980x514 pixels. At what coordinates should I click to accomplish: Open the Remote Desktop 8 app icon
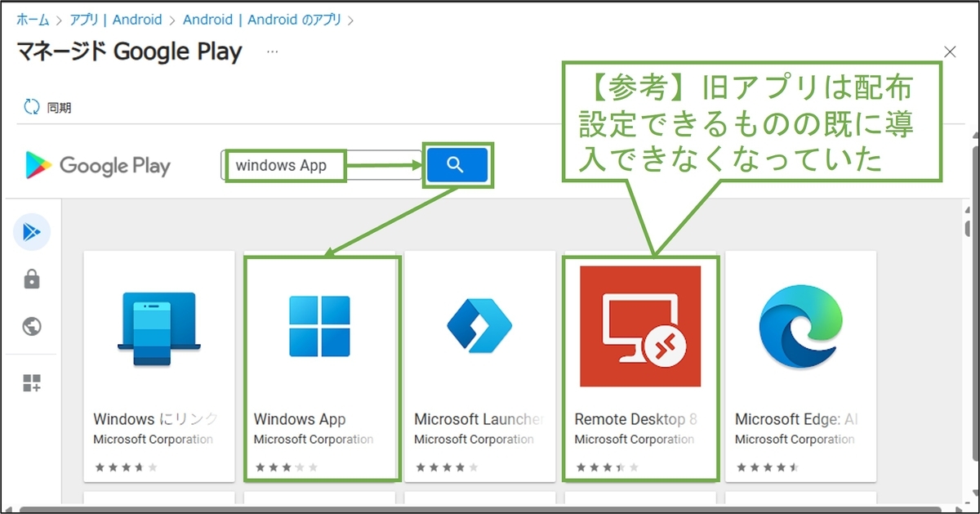tap(640, 326)
